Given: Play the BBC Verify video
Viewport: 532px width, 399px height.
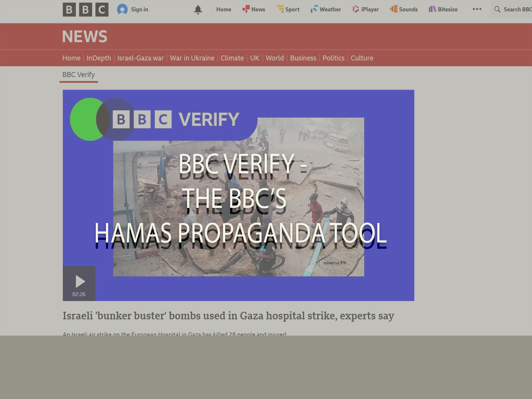Looking at the screenshot, I should point(79,283).
